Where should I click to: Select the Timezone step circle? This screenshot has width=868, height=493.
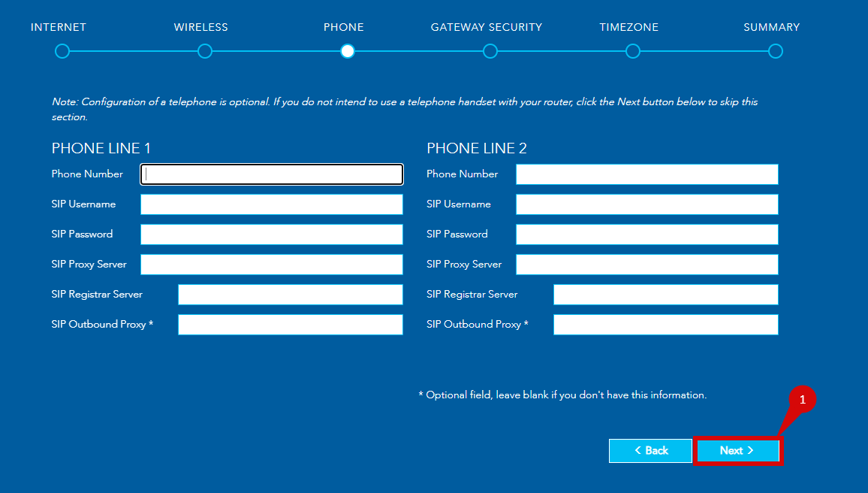[x=633, y=51]
